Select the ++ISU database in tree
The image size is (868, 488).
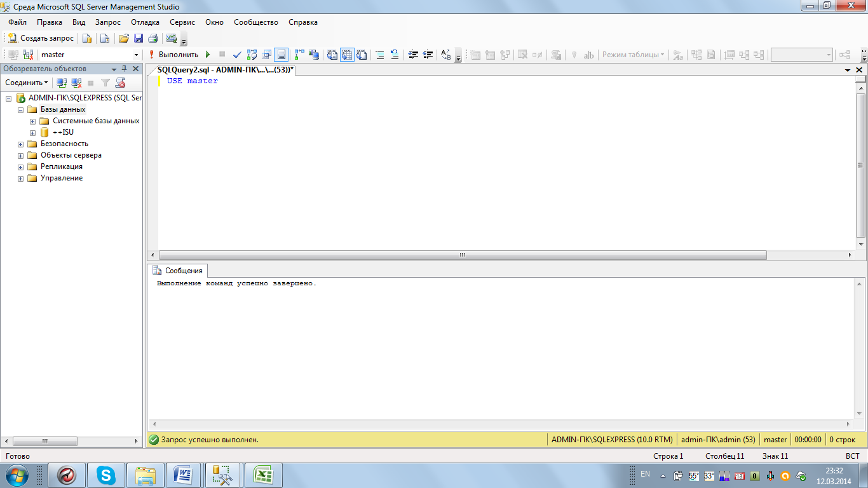click(x=63, y=132)
